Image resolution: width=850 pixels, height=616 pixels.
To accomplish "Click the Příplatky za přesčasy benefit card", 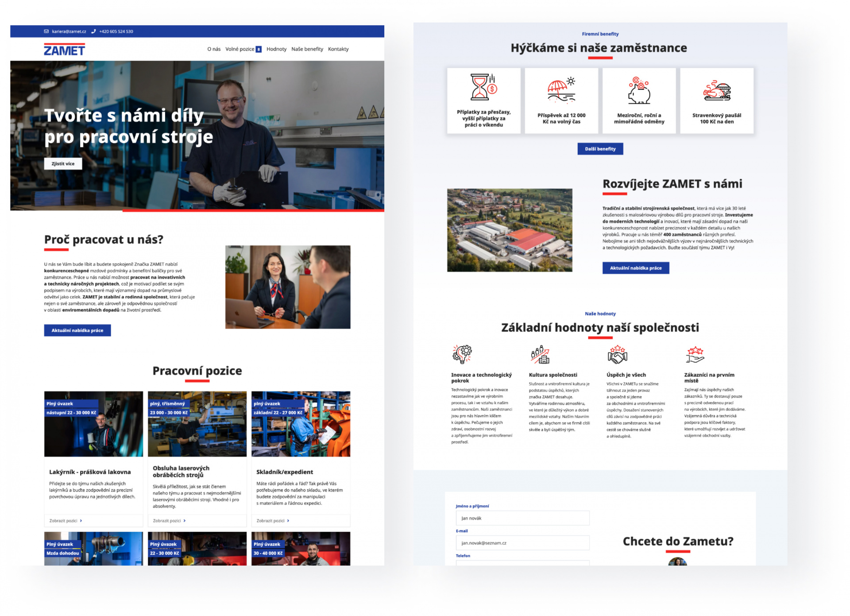I will click(484, 101).
